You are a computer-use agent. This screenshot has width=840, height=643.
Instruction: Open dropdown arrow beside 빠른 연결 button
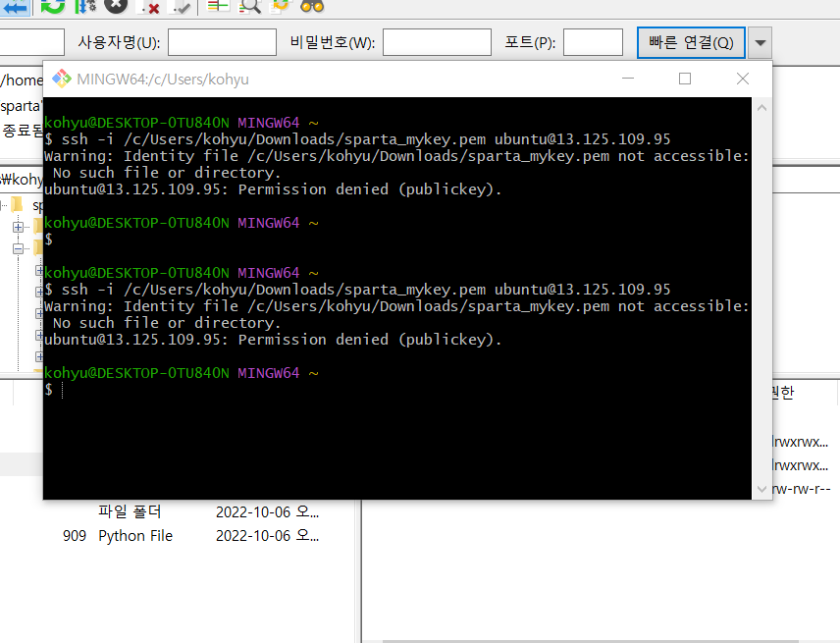(761, 42)
